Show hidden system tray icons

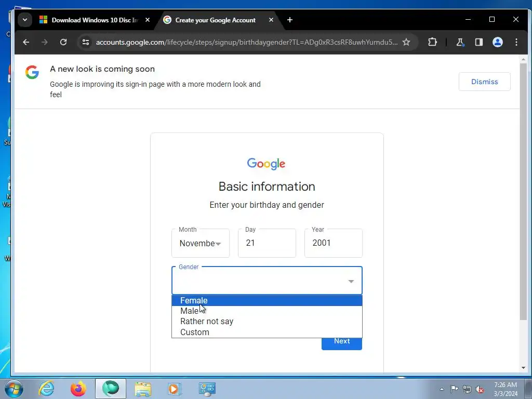pos(442,389)
